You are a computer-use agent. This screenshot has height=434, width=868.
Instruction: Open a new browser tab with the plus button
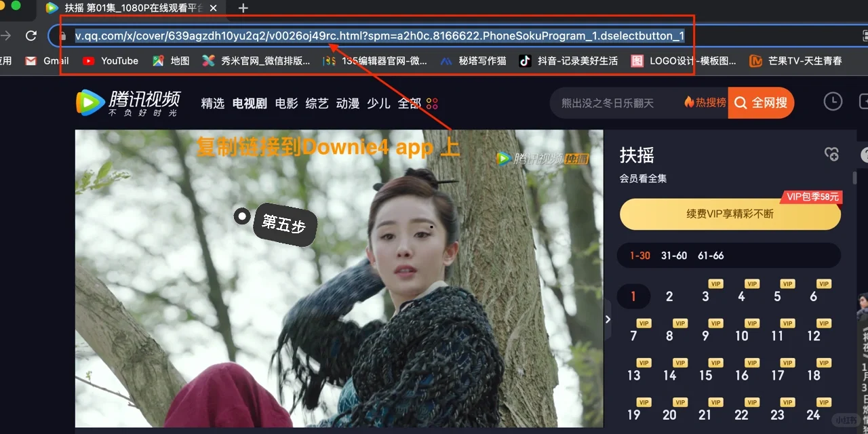coord(242,9)
